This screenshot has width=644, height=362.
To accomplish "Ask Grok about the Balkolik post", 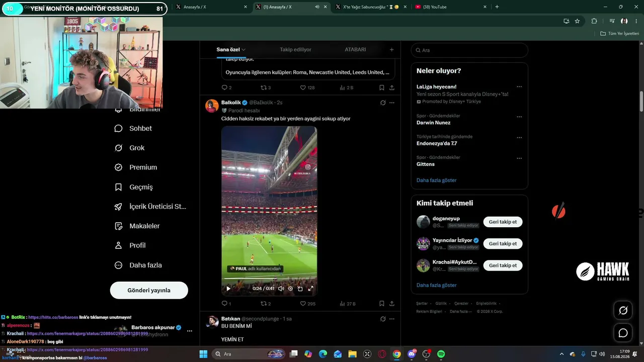I will click(383, 103).
